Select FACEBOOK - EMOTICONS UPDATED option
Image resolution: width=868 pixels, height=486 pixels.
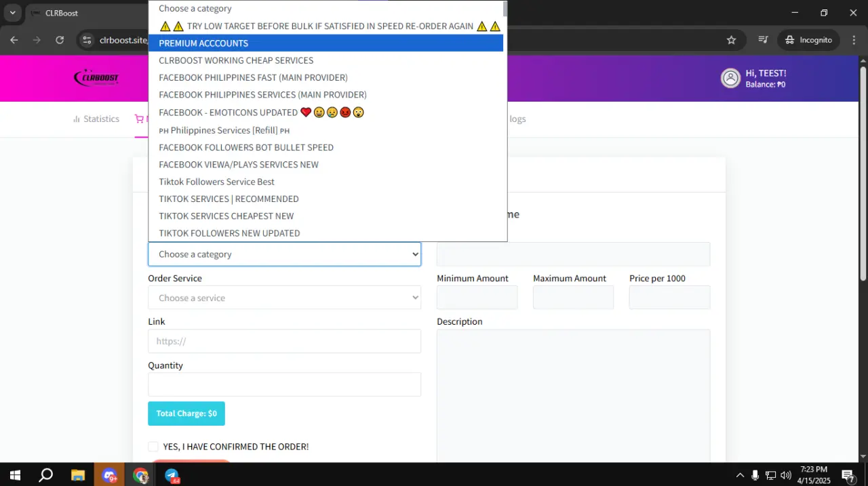326,113
